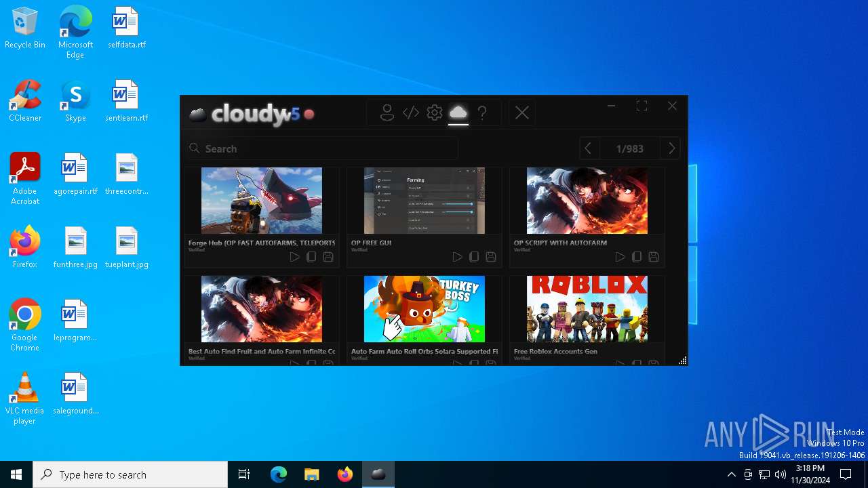Open CCleaner desktop shortcut
The height and width of the screenshot is (488, 868).
tap(25, 102)
